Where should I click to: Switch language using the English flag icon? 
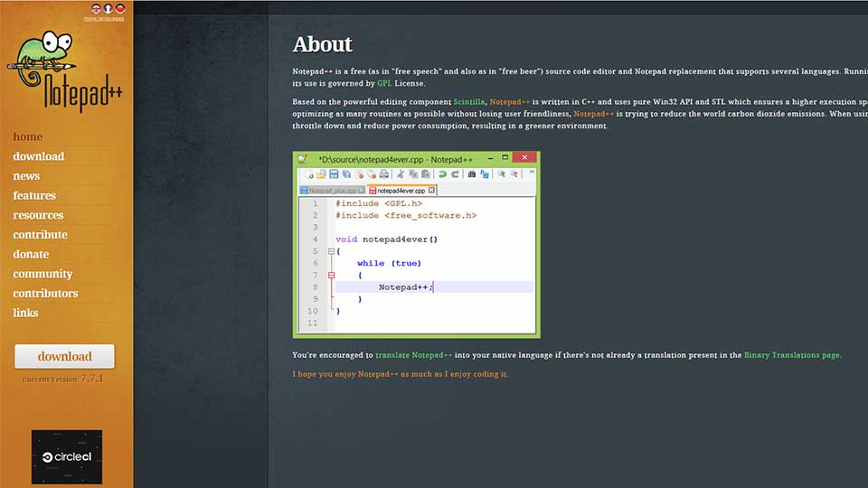97,8
